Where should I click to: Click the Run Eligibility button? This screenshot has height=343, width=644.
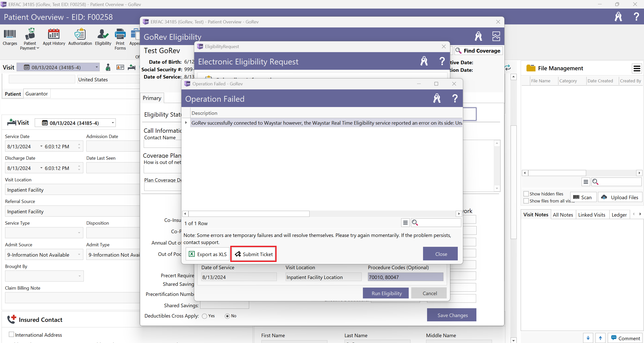[386, 293]
